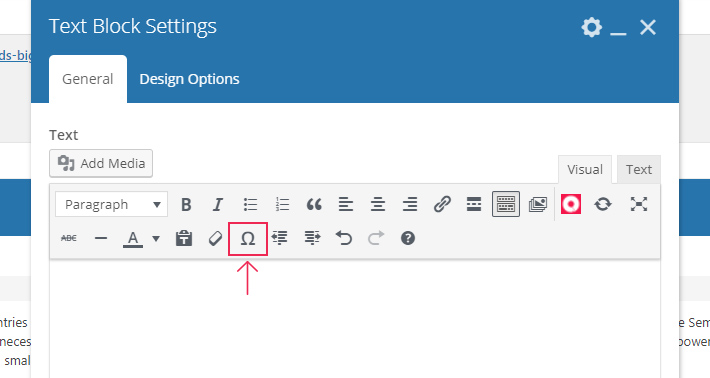Paste as plain text
710x378 pixels.
coord(183,238)
